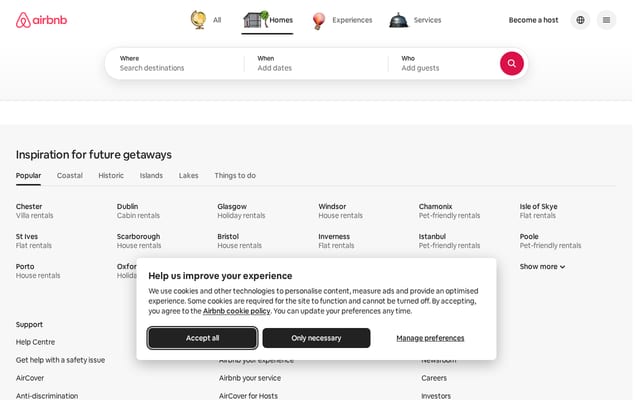Open Porto house rentals
This screenshot has height=400, width=640.
[x=38, y=271]
